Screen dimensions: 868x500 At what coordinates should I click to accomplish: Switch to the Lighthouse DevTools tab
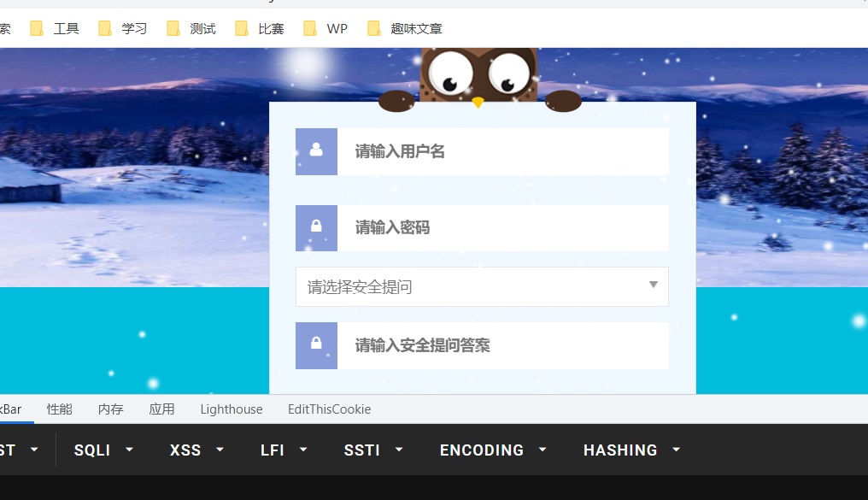pos(232,409)
